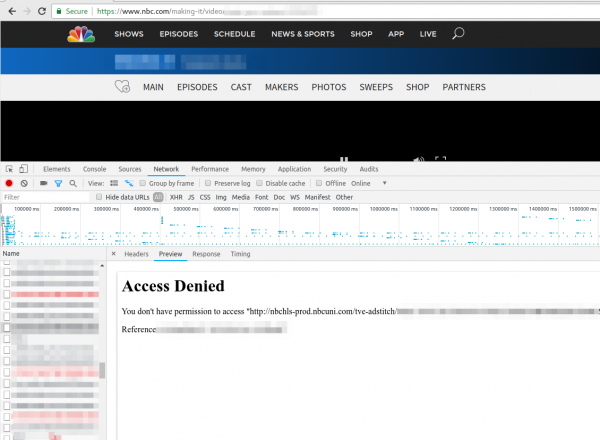Open the Application tab
Screen dimensions: 600x440
click(x=294, y=169)
